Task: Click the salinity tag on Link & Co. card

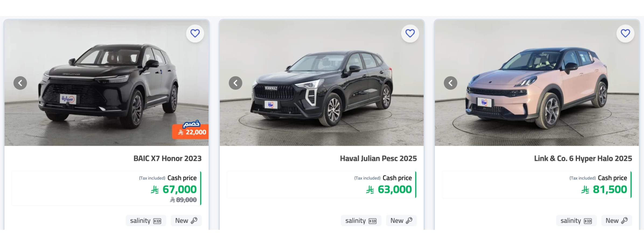Action: click(576, 221)
